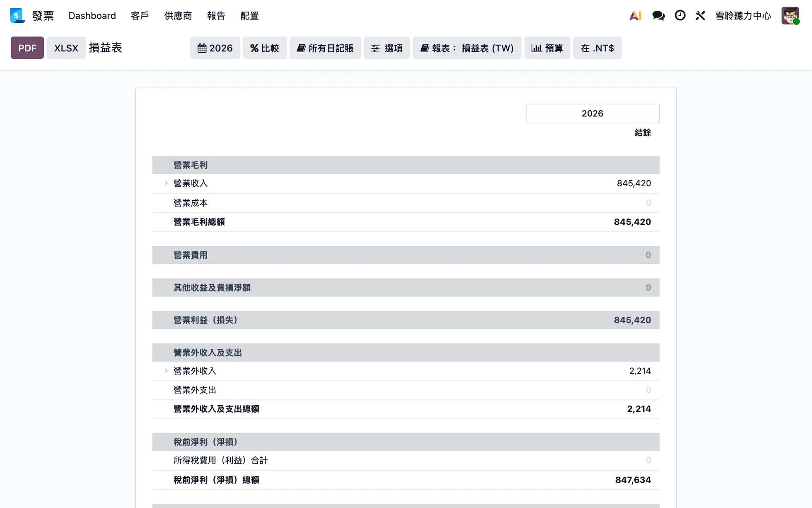Viewport: 812px width, 508px height.
Task: Click the 2026 column header cell
Action: pos(592,114)
